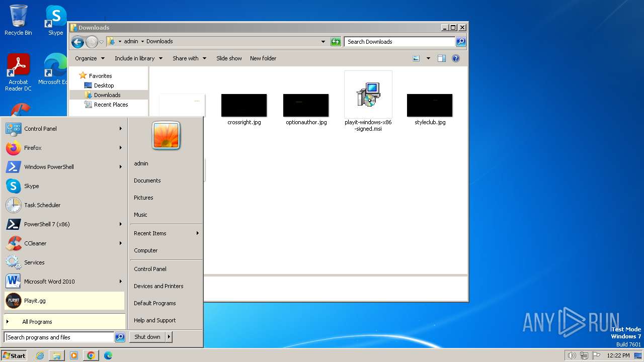This screenshot has width=644, height=362.
Task: Click the Search Downloads field
Action: pyautogui.click(x=399, y=42)
